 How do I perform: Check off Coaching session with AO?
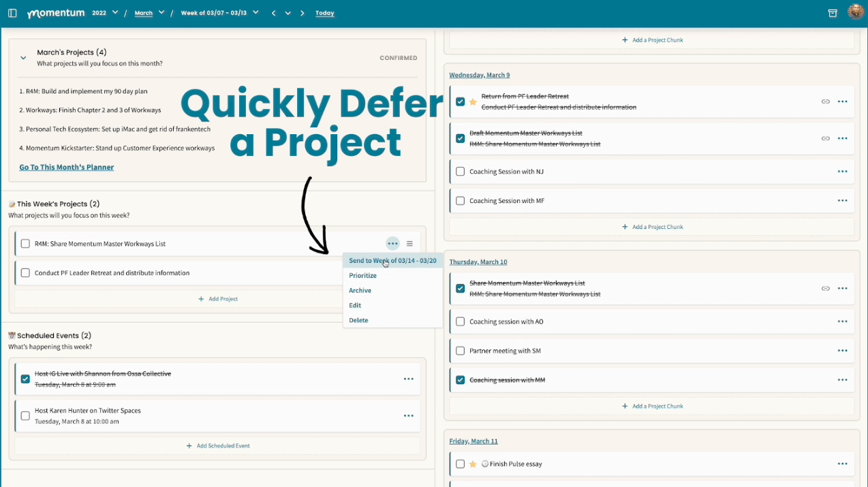click(460, 321)
